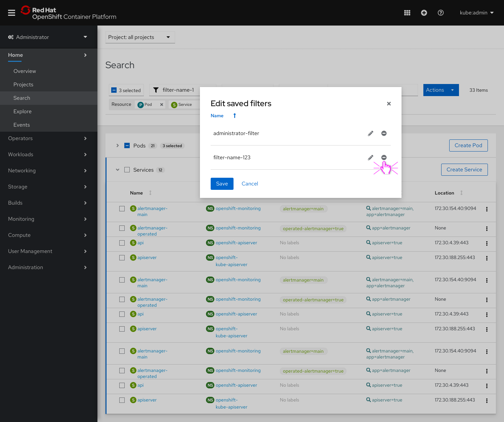Screen dimensions: 504x422
Task: Remove filter-name-123 with minus icon
Action: pos(384,158)
